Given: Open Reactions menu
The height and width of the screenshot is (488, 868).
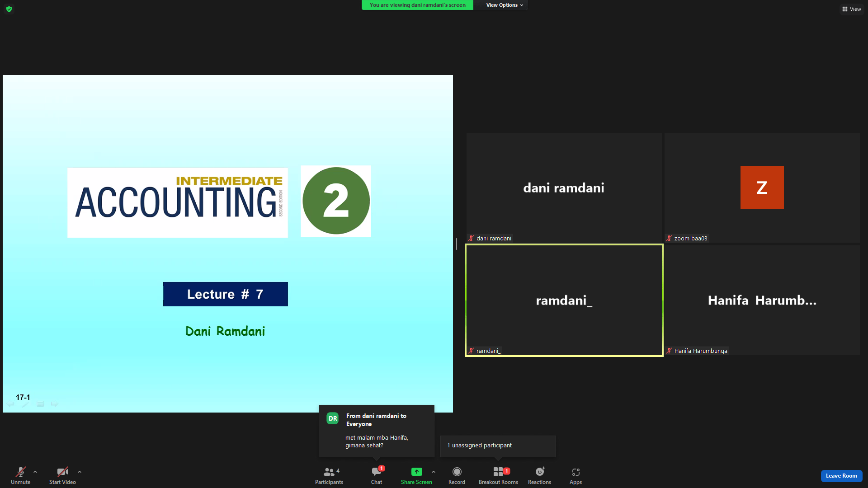Looking at the screenshot, I should tap(540, 475).
